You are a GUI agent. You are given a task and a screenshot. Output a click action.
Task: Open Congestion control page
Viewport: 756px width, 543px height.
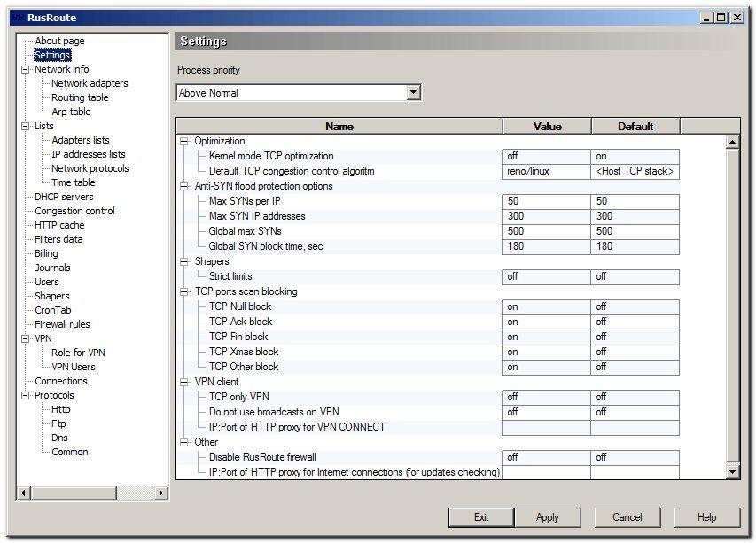[74, 211]
